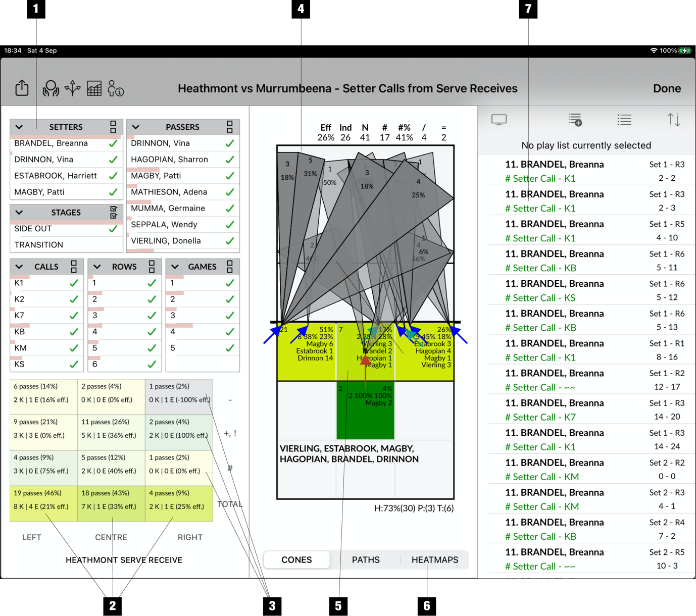This screenshot has height=616, width=696.
Task: Click the monitor display icon in right panel
Action: [499, 120]
